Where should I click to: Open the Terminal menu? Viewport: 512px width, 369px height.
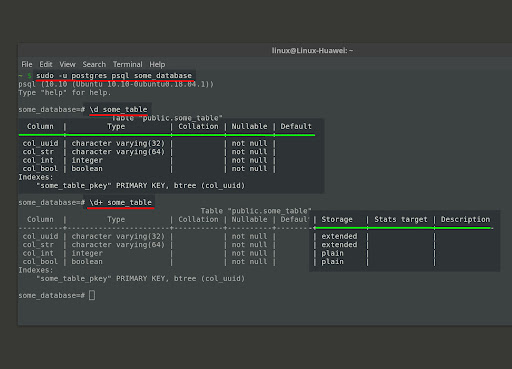pyautogui.click(x=127, y=64)
